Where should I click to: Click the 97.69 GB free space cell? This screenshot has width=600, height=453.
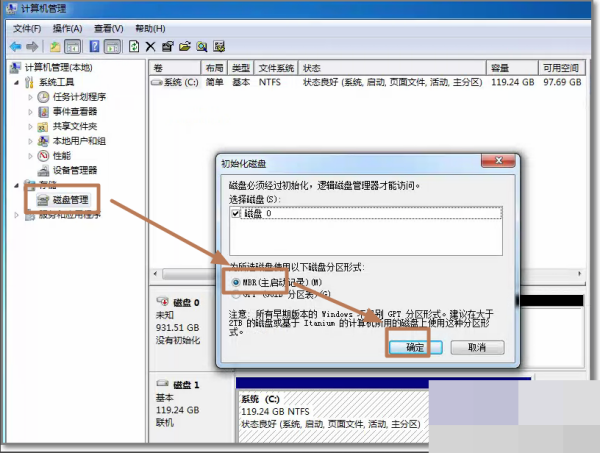[x=562, y=82]
